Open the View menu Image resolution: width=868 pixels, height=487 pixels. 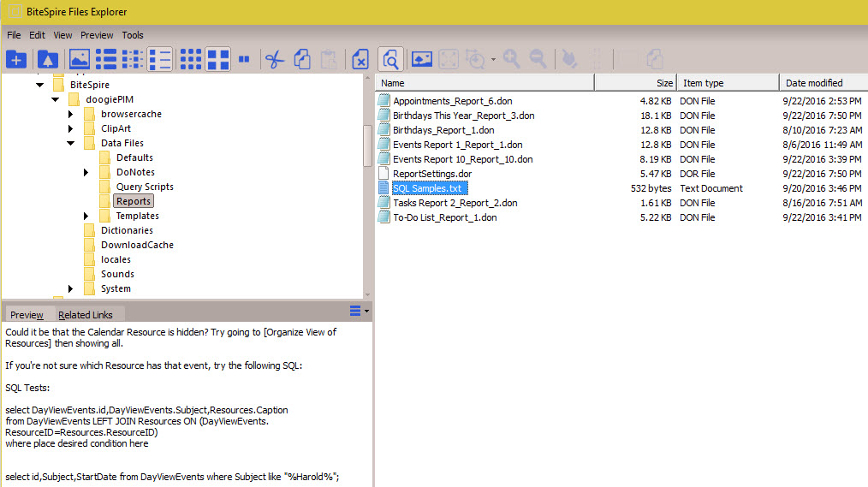coord(62,35)
